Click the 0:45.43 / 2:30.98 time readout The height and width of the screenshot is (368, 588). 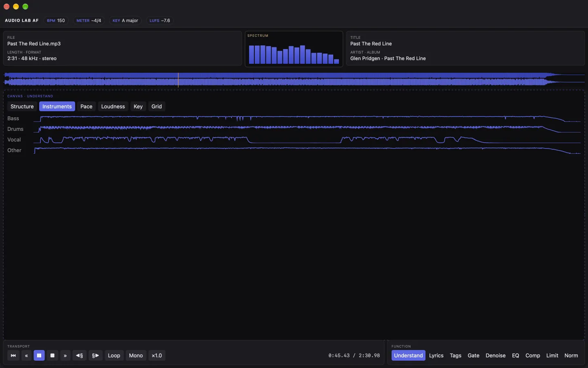[354, 356]
